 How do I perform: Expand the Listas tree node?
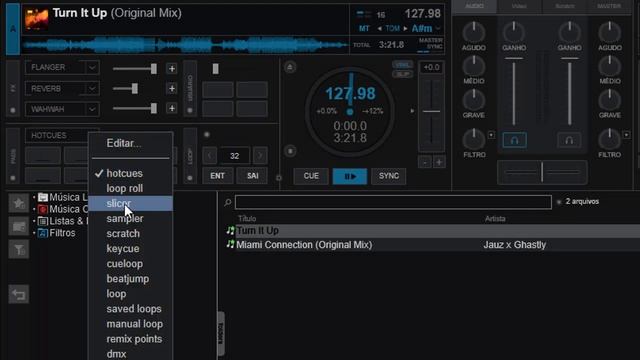(34, 221)
